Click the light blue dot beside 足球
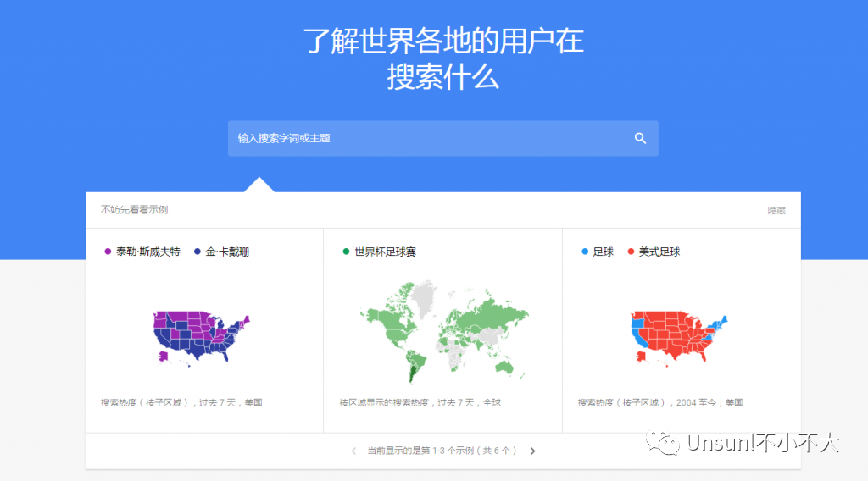This screenshot has height=481, width=868. click(x=585, y=252)
